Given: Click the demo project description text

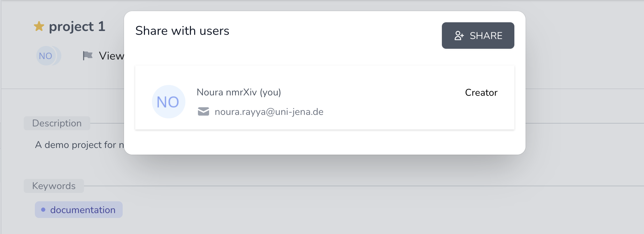Looking at the screenshot, I should click(x=79, y=145).
